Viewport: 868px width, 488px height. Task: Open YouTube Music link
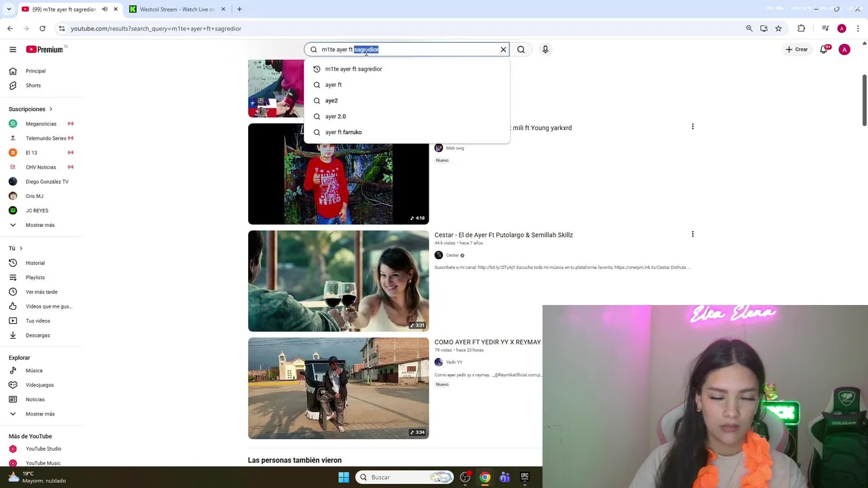tap(43, 464)
